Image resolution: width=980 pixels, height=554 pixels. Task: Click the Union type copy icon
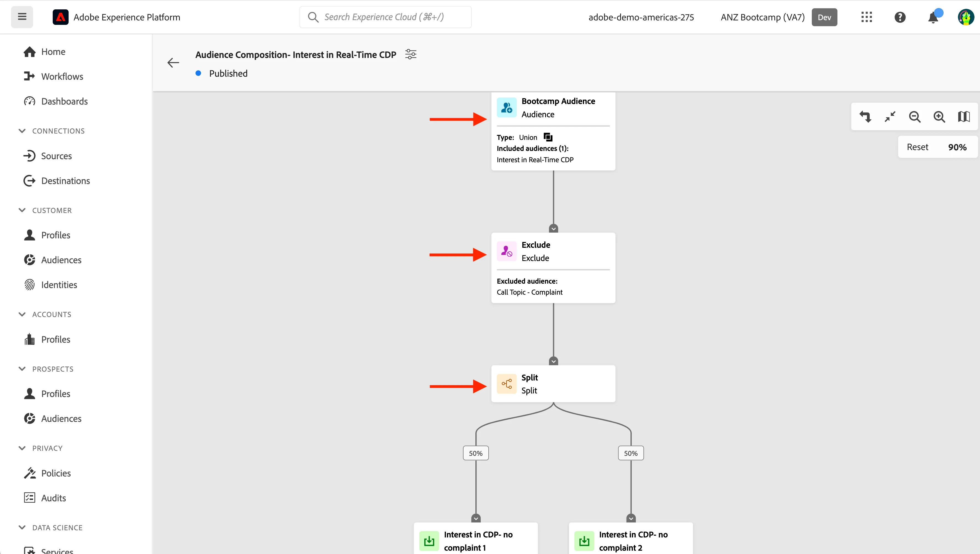point(548,137)
